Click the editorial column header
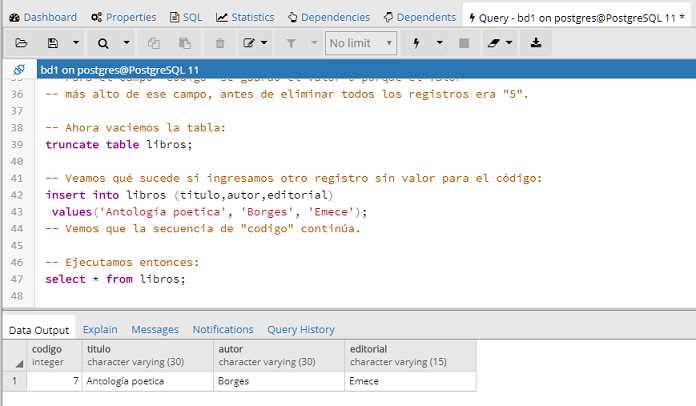Screen dimensions: 696x406 pos(410,355)
